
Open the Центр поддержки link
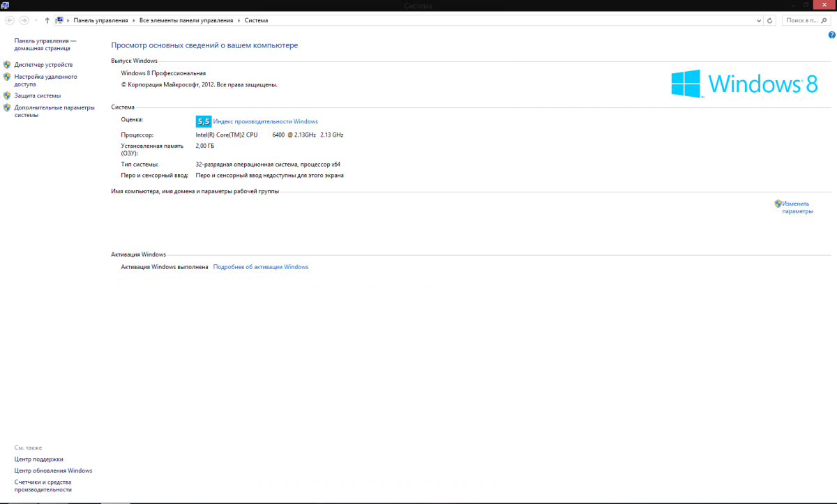[39, 459]
